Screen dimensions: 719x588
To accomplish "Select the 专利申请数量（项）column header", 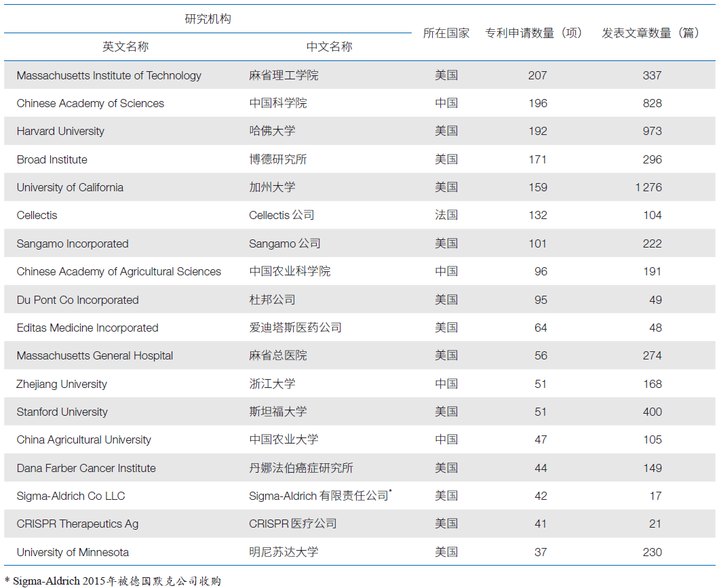I will click(x=534, y=33).
